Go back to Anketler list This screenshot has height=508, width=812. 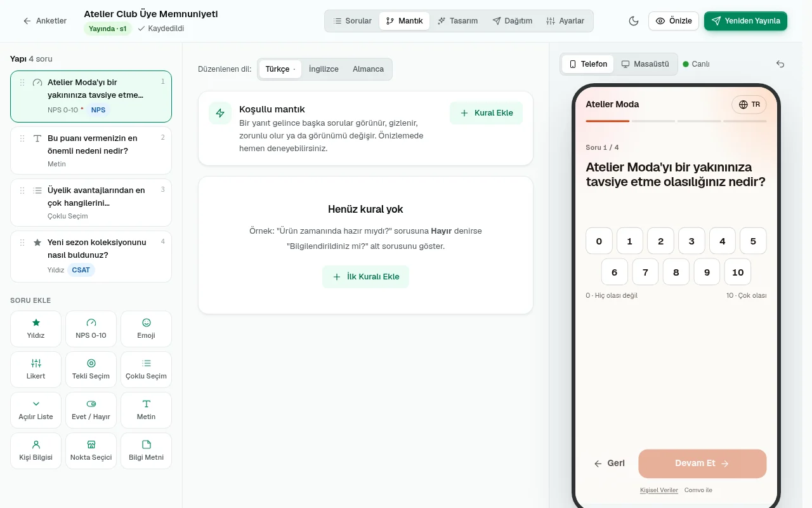44,21
